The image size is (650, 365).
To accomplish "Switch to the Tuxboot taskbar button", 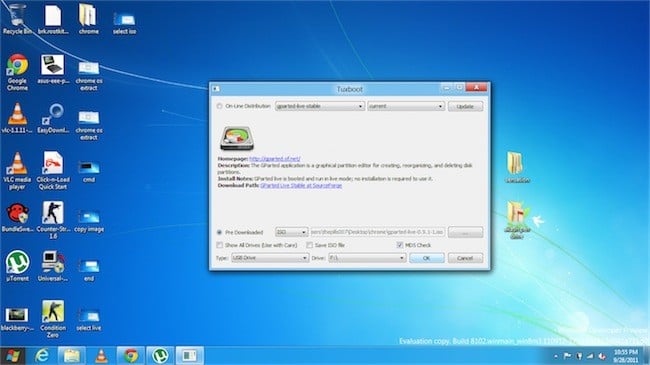I will pos(189,355).
